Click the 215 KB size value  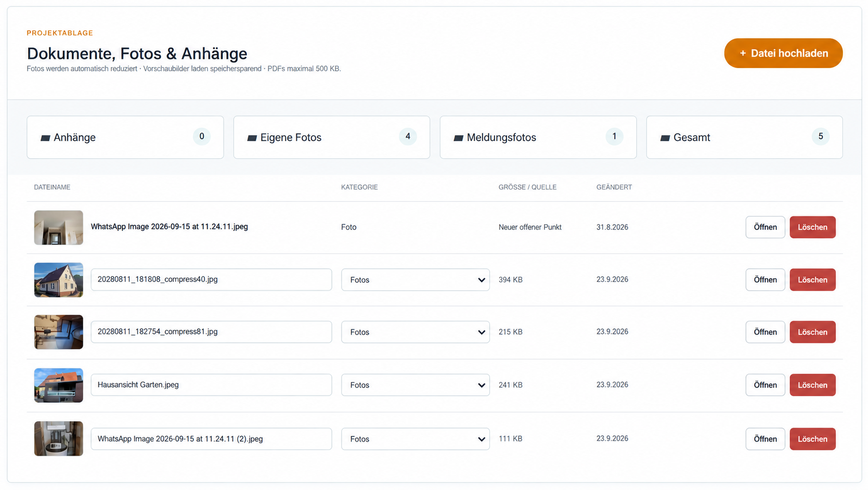pyautogui.click(x=510, y=332)
